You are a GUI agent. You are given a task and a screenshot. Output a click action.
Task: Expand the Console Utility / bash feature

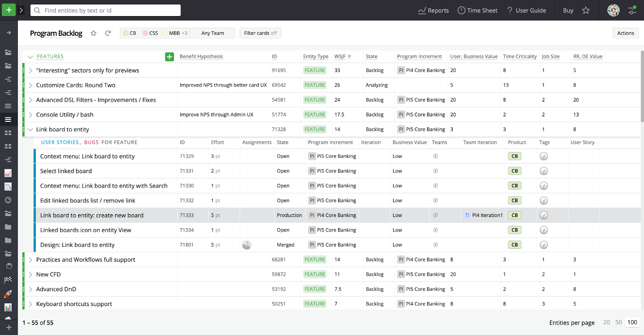(x=30, y=115)
